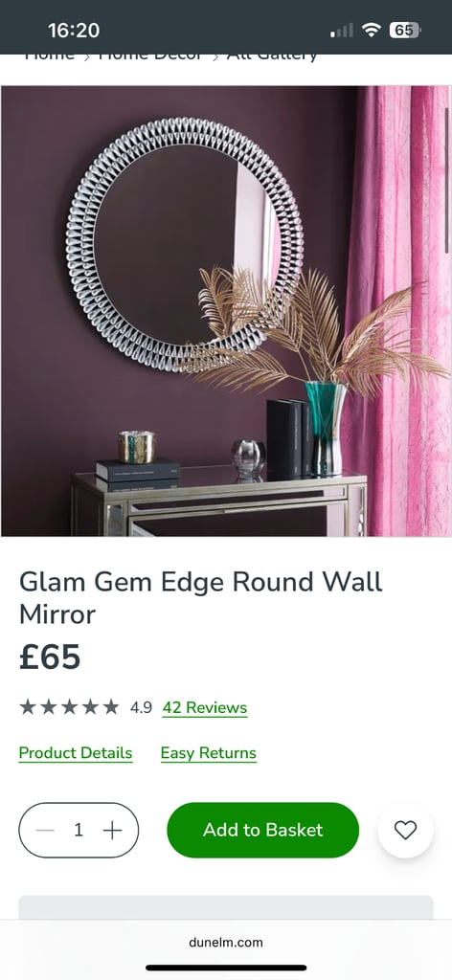Go to All Gallery breadcrumb
Screen dimensions: 452x980
pos(272,56)
